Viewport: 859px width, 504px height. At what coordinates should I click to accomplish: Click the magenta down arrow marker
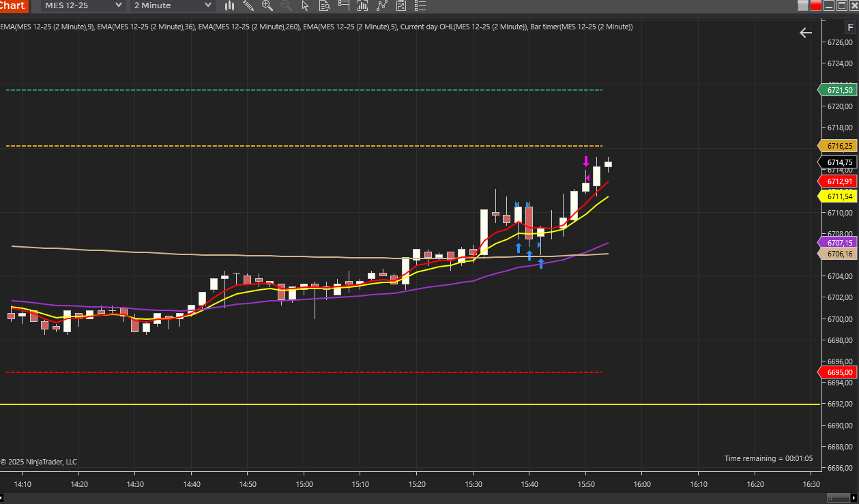click(585, 162)
